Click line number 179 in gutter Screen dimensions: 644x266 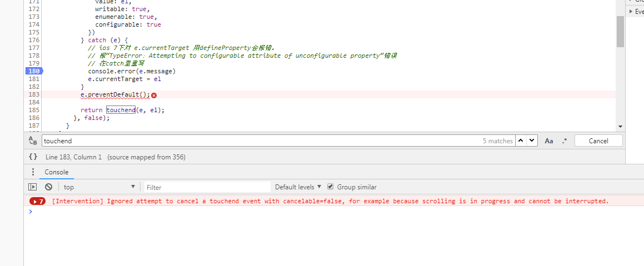click(34, 64)
